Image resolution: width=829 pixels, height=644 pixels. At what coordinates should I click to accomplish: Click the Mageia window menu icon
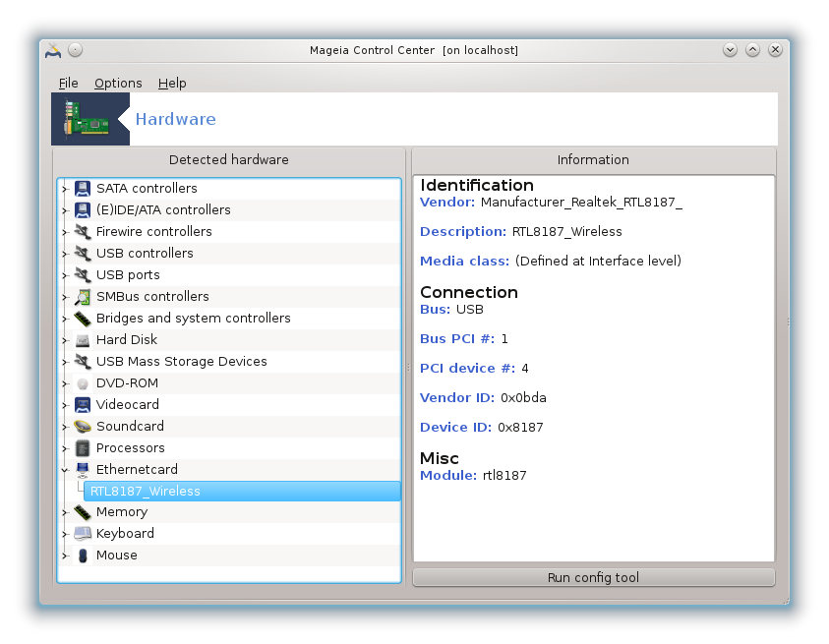pyautogui.click(x=53, y=50)
